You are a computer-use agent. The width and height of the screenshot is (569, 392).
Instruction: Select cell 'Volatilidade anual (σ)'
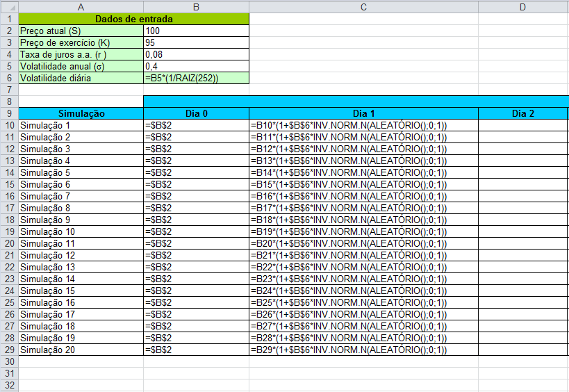(x=81, y=66)
